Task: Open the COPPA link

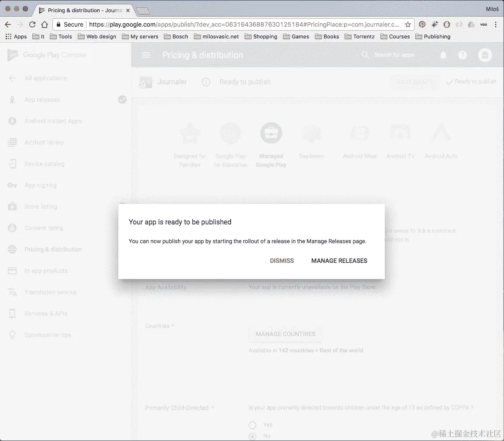Action: [x=460, y=407]
